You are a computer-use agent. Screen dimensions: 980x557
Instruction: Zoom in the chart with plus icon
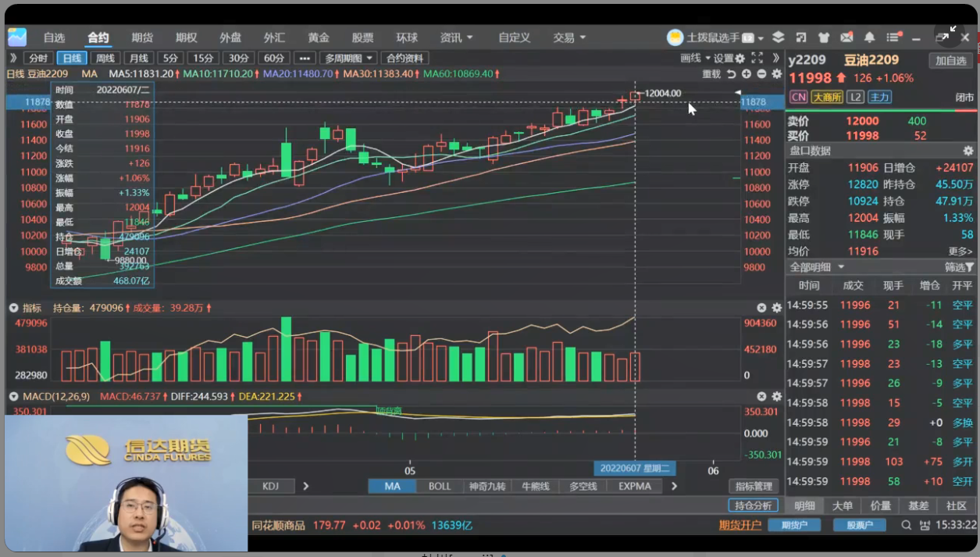pos(747,73)
